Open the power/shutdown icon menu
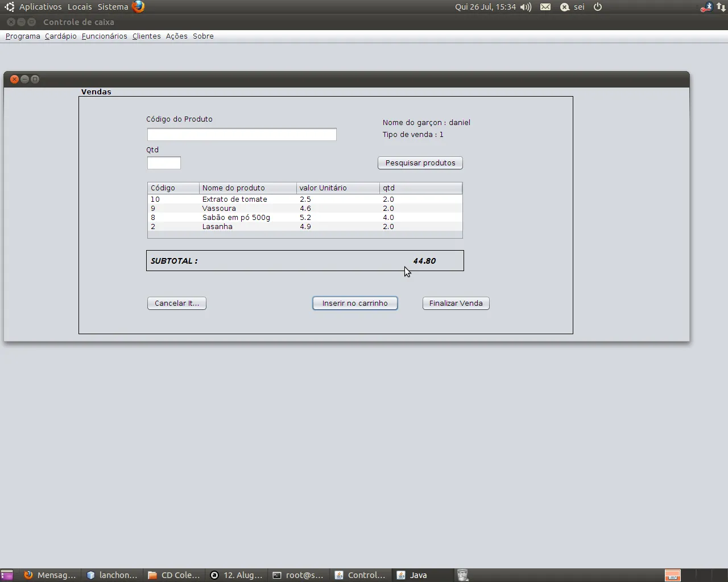 598,7
